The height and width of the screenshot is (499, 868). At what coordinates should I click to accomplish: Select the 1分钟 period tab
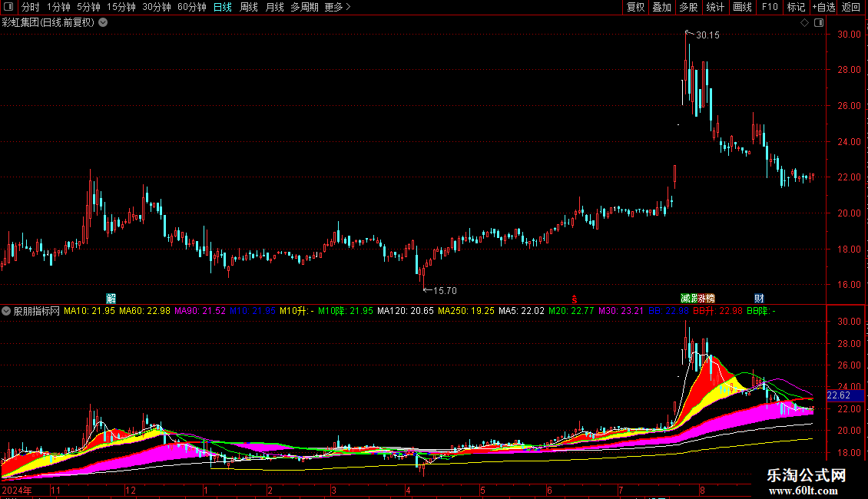coord(58,7)
